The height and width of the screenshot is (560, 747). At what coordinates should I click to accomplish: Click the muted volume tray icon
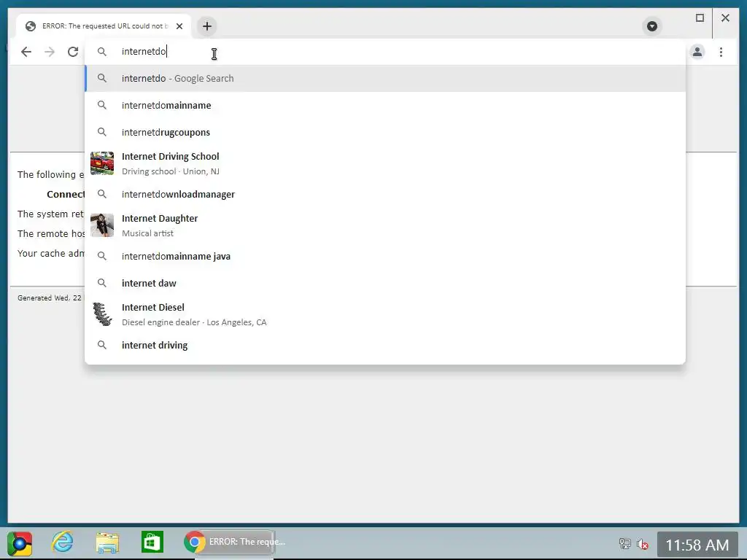click(642, 543)
